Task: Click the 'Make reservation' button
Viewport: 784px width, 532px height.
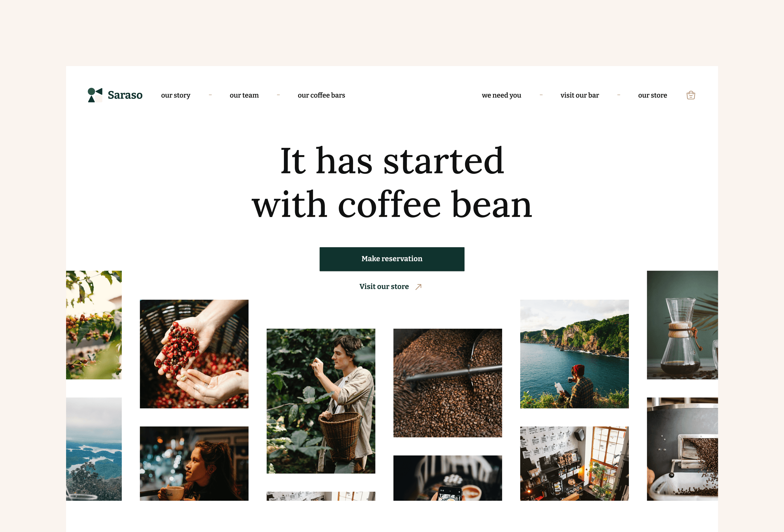Action: [x=392, y=258]
